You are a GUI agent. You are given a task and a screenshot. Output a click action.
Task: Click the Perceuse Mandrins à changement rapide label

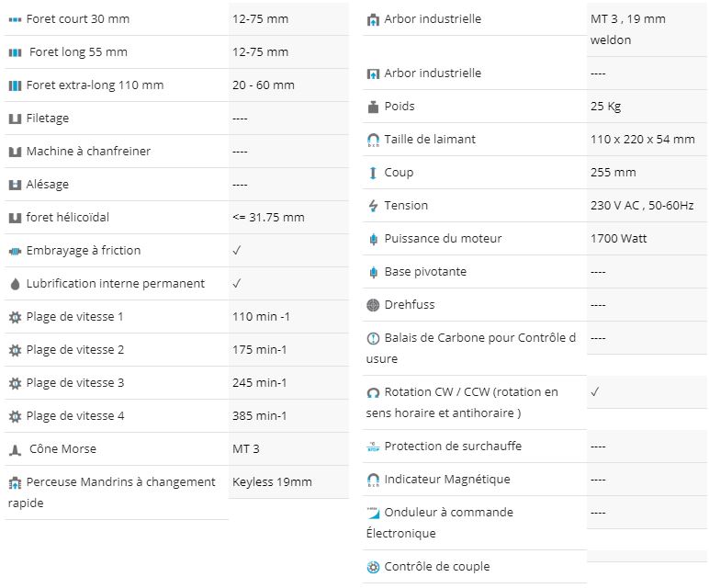pos(112,492)
